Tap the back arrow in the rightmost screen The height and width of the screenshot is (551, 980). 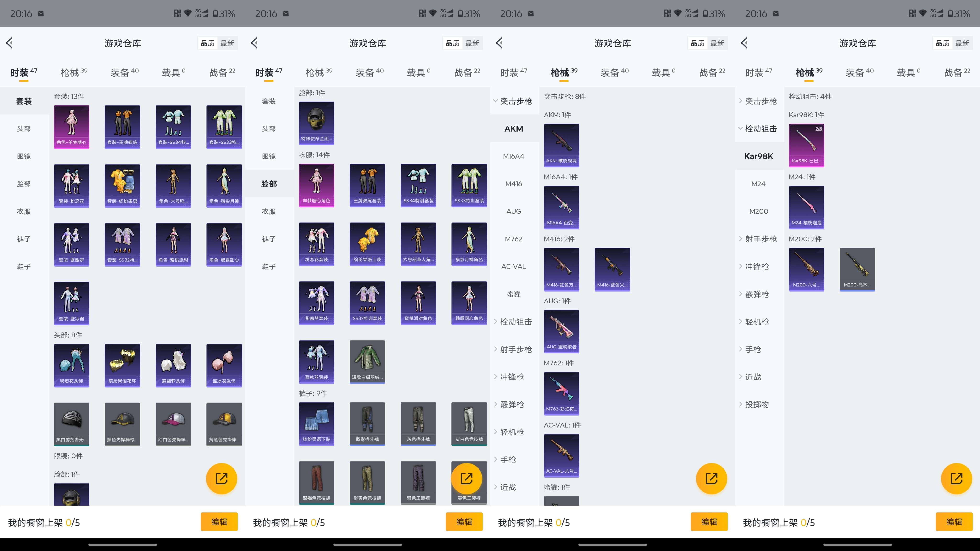745,43
